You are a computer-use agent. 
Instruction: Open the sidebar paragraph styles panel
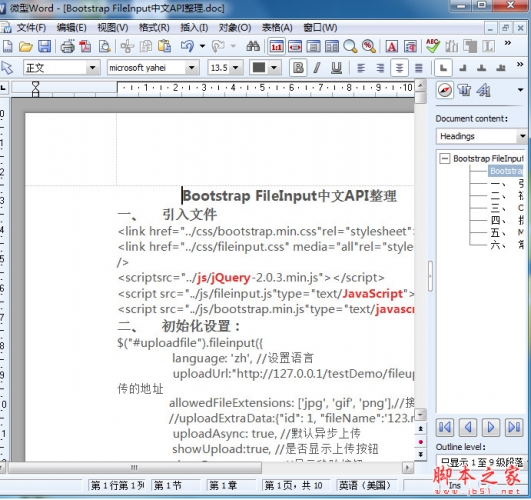(464, 90)
